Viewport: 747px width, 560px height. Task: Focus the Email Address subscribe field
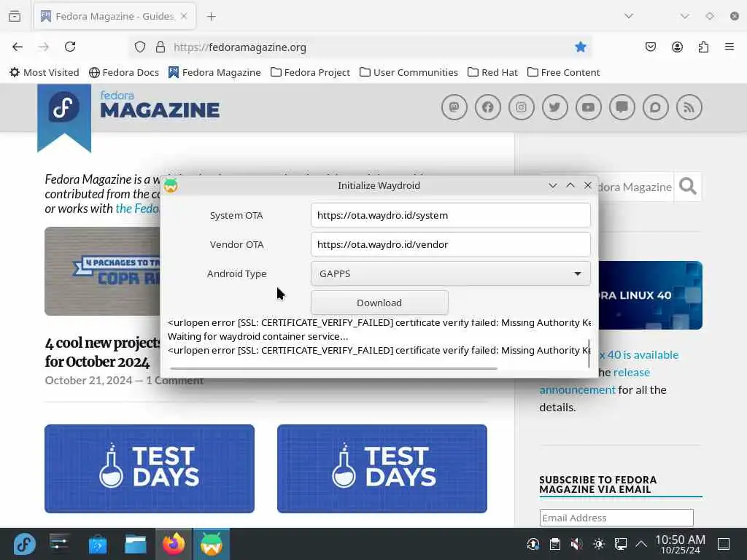pos(616,518)
